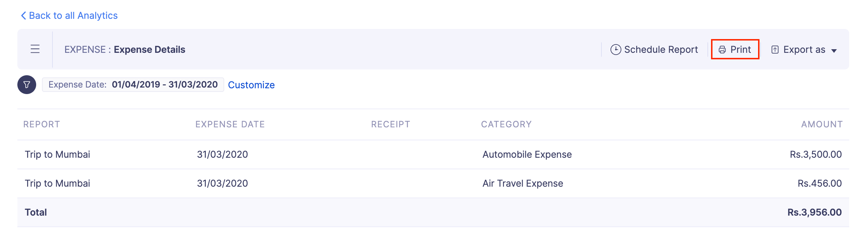Open the Automobile Expense row
This screenshot has height=246, width=868.
coord(527,154)
